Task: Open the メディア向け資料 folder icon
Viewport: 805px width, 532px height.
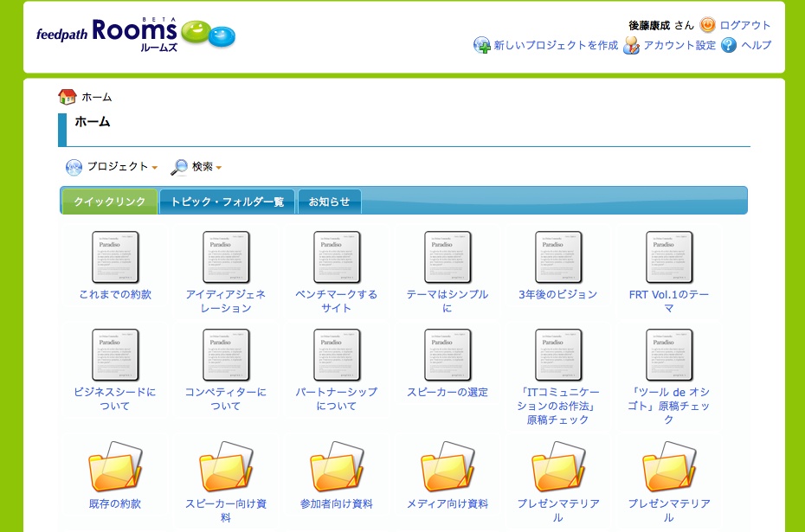Action: click(448, 468)
